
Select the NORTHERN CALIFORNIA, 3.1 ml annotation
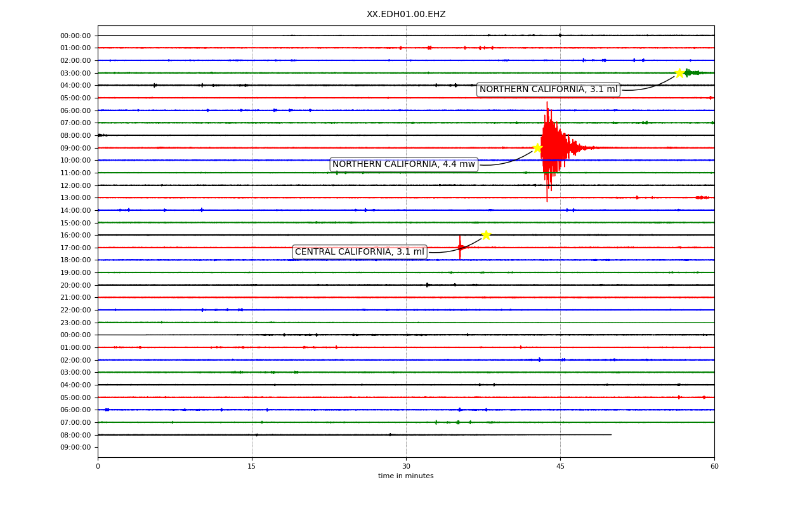pos(548,90)
